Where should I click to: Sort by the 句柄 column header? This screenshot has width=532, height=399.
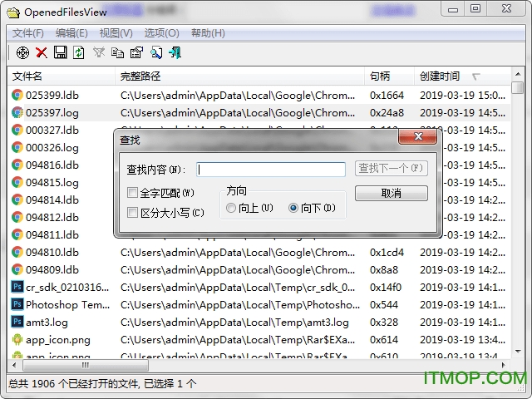(x=389, y=76)
